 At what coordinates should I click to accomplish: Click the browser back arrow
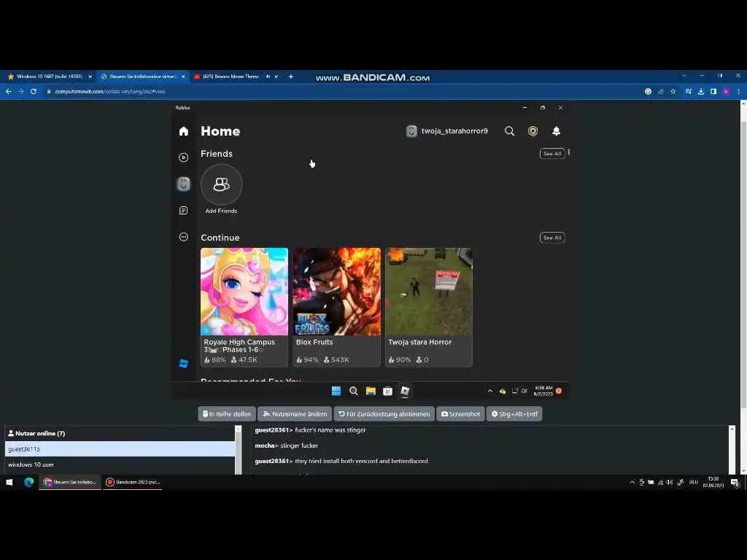tap(9, 91)
